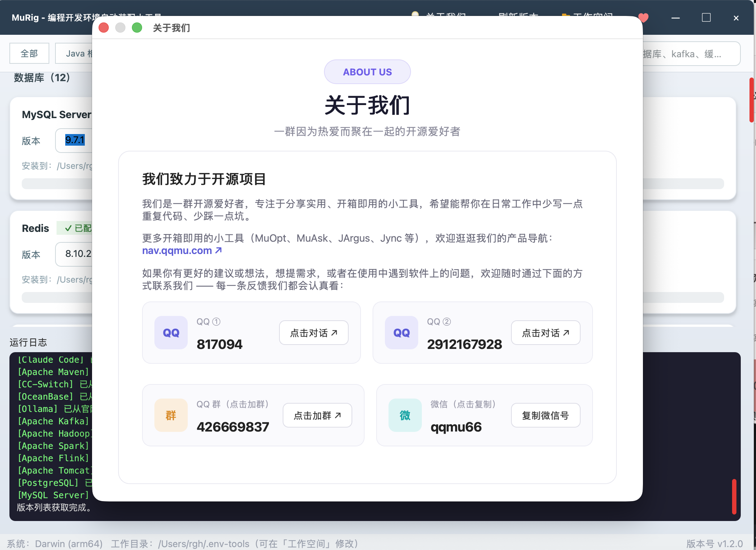Click the [PostgreSQL] log line
Screen dimensions: 756x550
pos(54,483)
